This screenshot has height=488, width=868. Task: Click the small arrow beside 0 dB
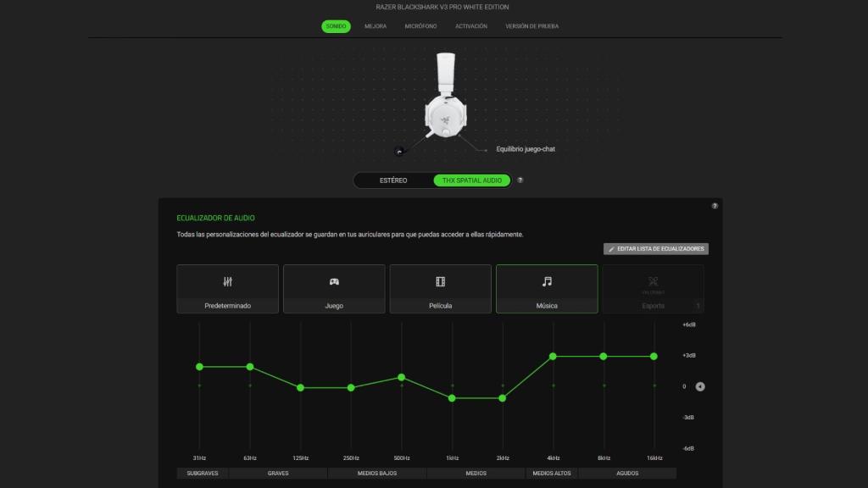click(x=698, y=386)
